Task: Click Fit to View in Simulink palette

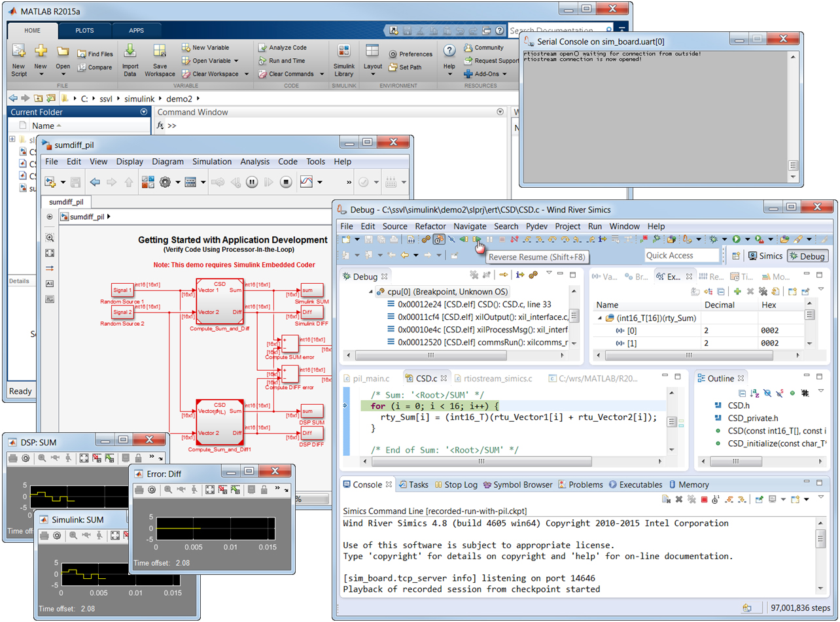Action: click(50, 253)
